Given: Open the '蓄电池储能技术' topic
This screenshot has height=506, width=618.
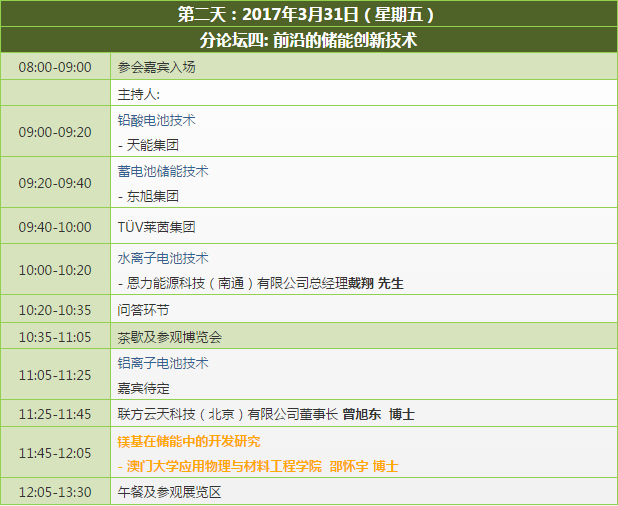Looking at the screenshot, I should coord(163,171).
